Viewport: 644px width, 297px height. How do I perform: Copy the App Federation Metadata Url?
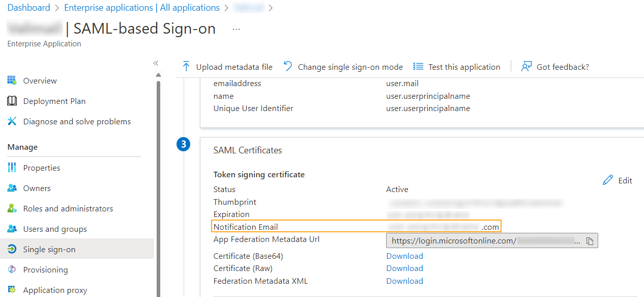(590, 240)
